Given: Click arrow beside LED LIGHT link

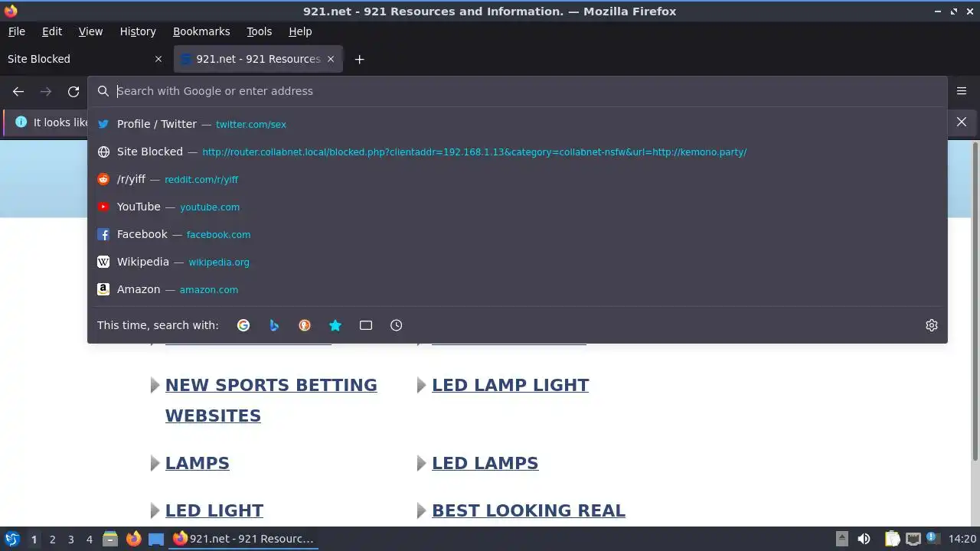Looking at the screenshot, I should click(155, 511).
